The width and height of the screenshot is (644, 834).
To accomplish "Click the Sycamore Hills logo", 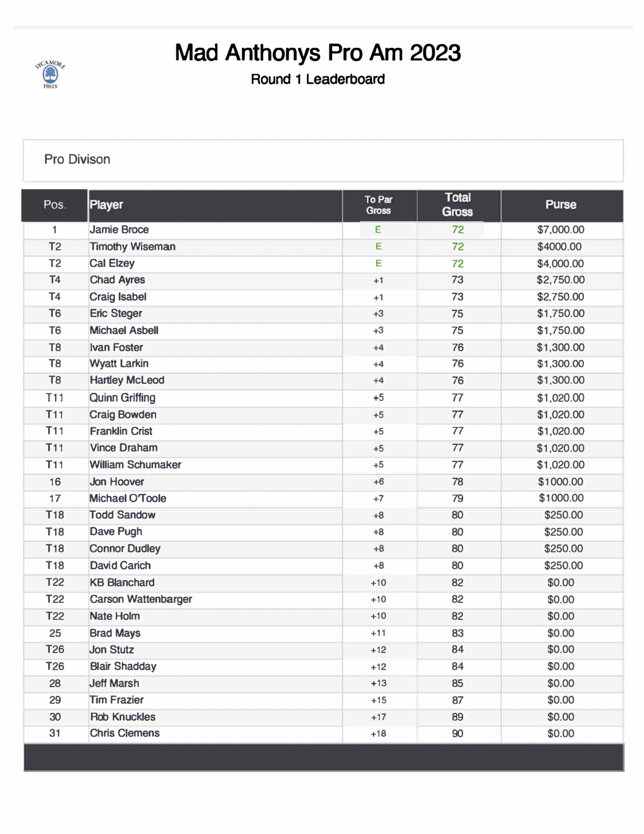I will (x=50, y=74).
